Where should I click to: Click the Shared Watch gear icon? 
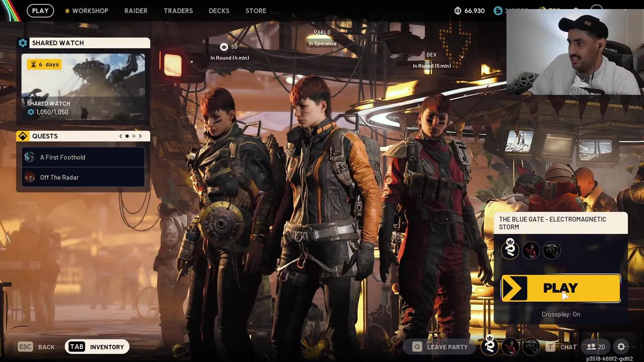(23, 43)
